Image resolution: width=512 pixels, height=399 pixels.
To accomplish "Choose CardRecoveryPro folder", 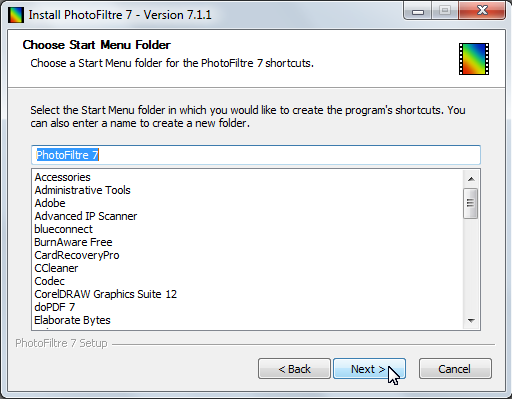I will click(x=77, y=255).
